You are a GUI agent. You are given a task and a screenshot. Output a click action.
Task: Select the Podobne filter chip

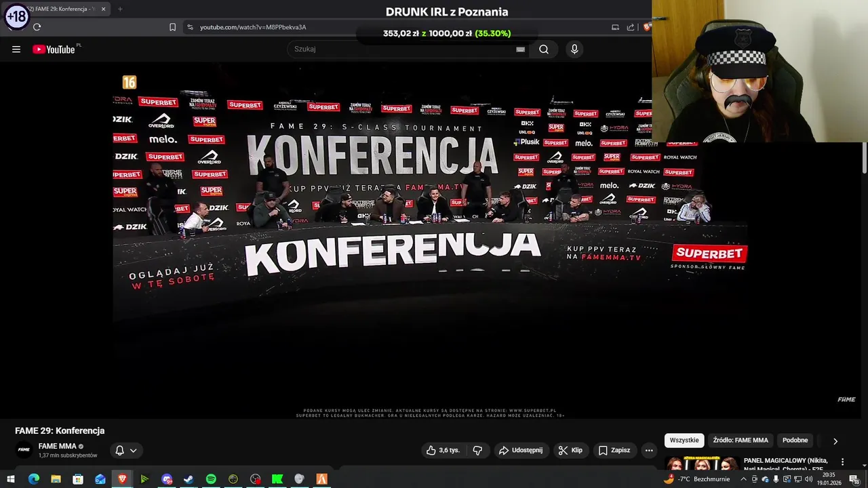(x=795, y=441)
